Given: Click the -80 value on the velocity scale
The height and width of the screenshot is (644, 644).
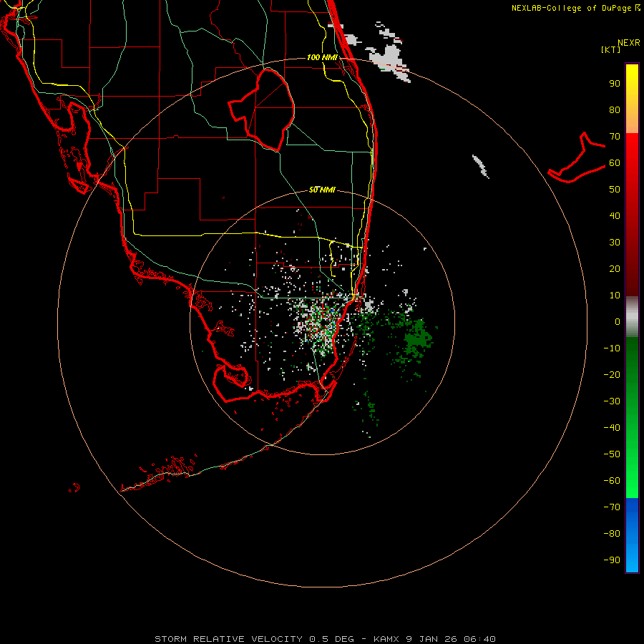Looking at the screenshot, I should click(x=612, y=534).
